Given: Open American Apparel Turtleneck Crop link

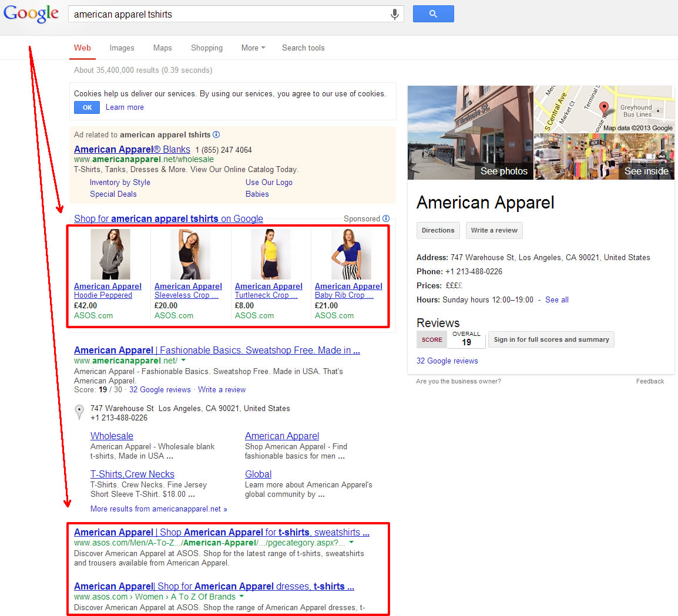Looking at the screenshot, I should [x=268, y=291].
